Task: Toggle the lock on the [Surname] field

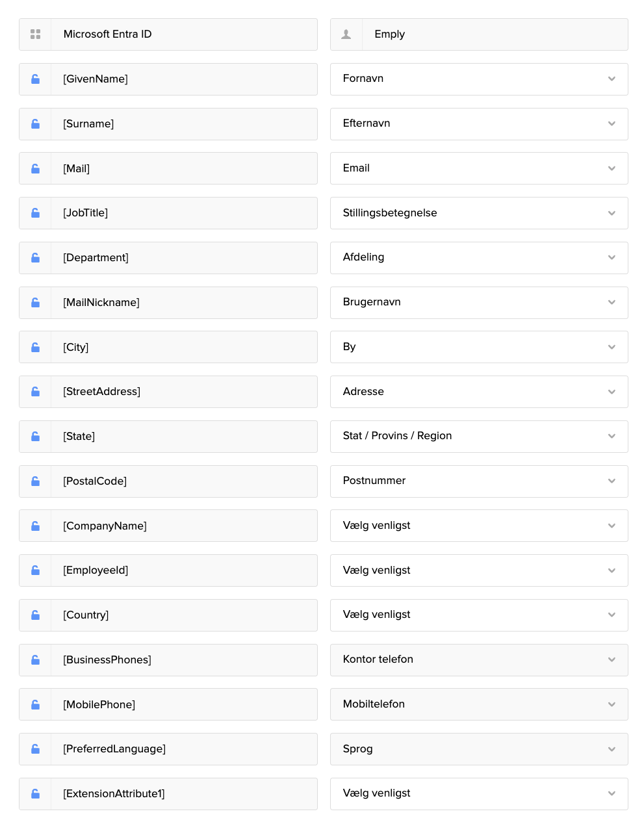Action: point(35,123)
